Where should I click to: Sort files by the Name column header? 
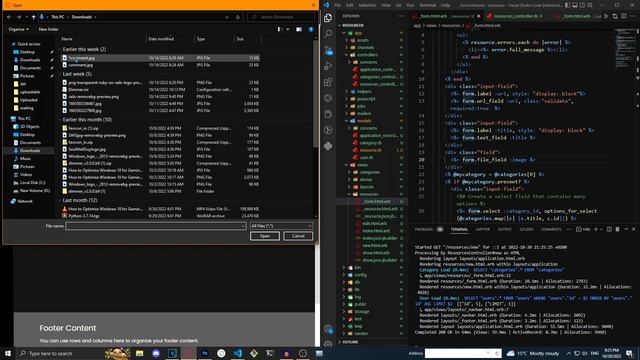pos(67,39)
